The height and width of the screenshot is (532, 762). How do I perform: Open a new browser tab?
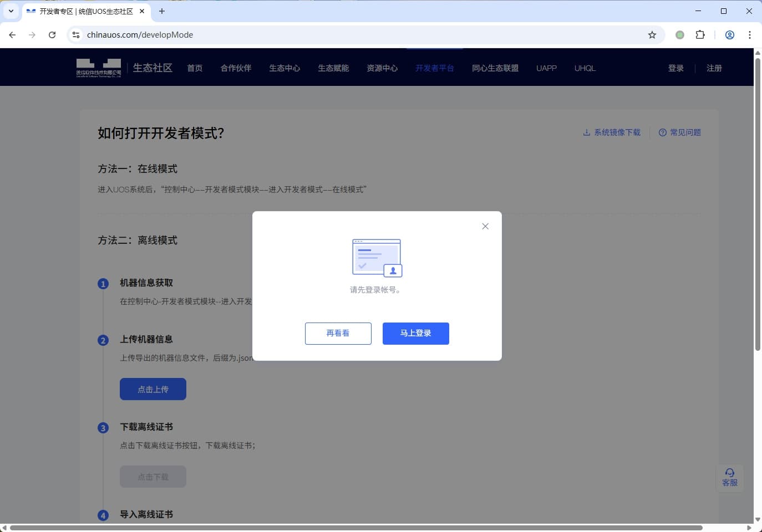[162, 11]
